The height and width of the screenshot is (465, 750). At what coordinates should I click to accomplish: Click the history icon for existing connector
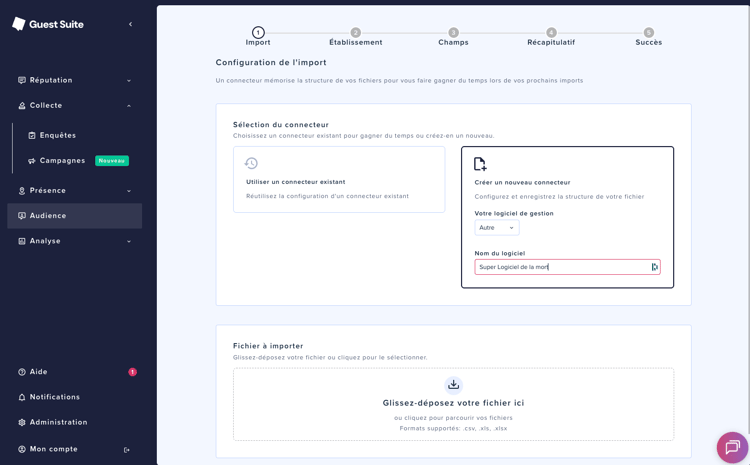coord(251,163)
